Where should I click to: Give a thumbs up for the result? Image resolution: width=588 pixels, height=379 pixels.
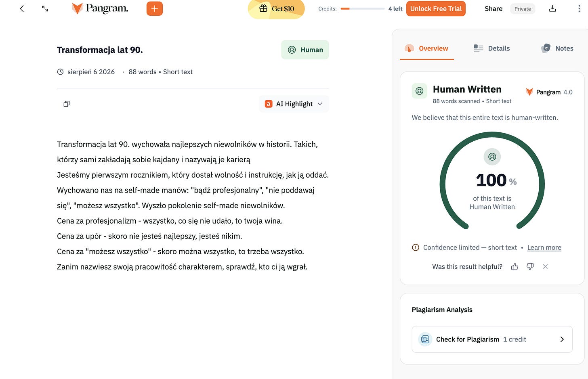pyautogui.click(x=514, y=266)
